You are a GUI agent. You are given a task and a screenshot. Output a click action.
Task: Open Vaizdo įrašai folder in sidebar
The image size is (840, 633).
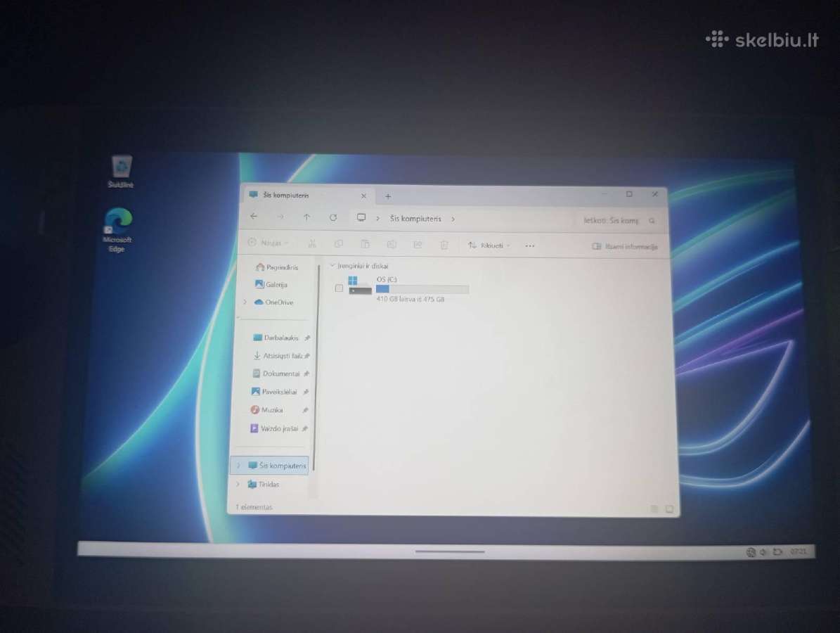[x=273, y=429]
